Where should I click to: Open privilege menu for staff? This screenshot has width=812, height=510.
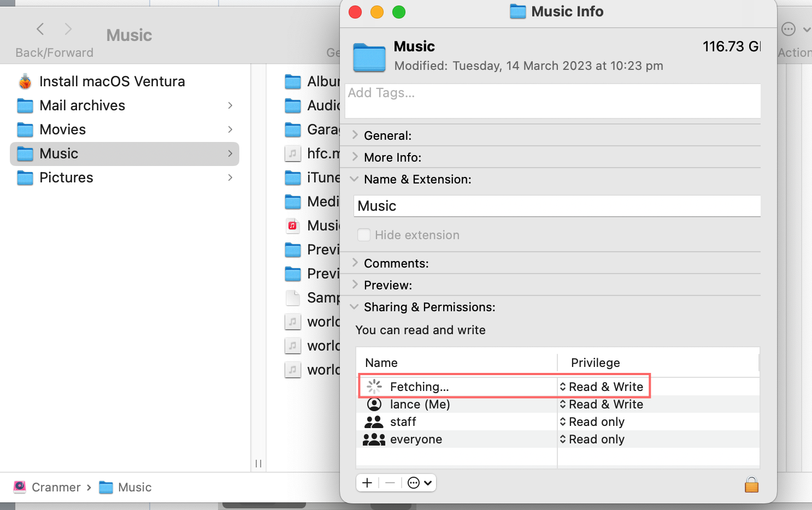pos(592,422)
